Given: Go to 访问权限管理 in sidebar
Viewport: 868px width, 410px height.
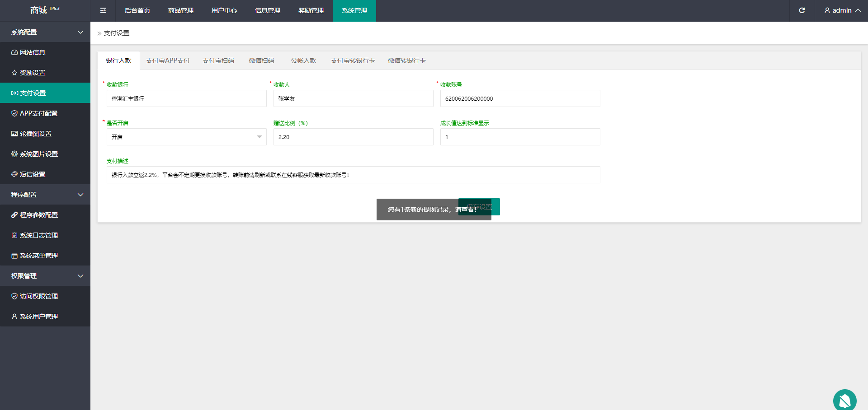Looking at the screenshot, I should (x=45, y=296).
